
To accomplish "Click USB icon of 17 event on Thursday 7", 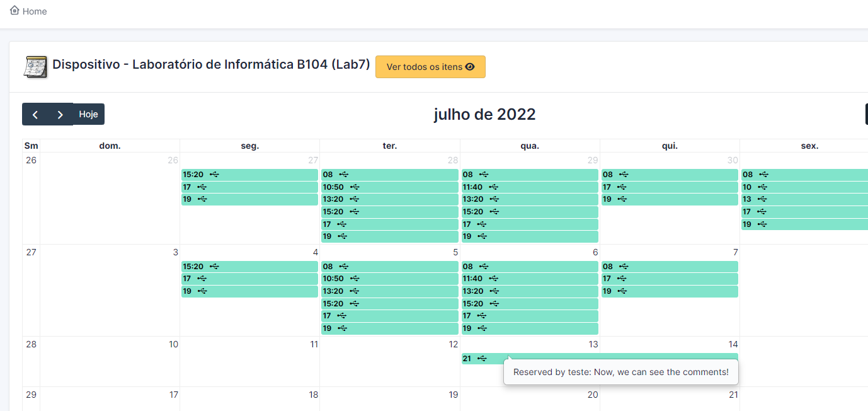I will 622,279.
